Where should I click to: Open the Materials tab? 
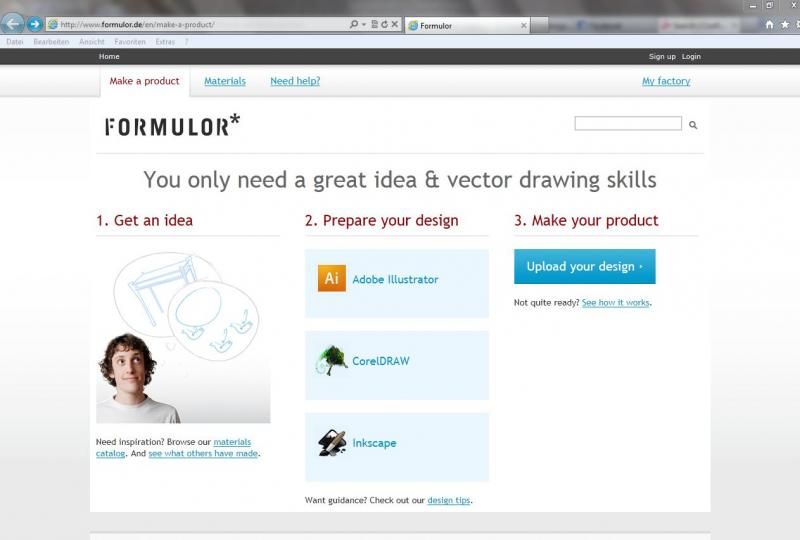225,81
